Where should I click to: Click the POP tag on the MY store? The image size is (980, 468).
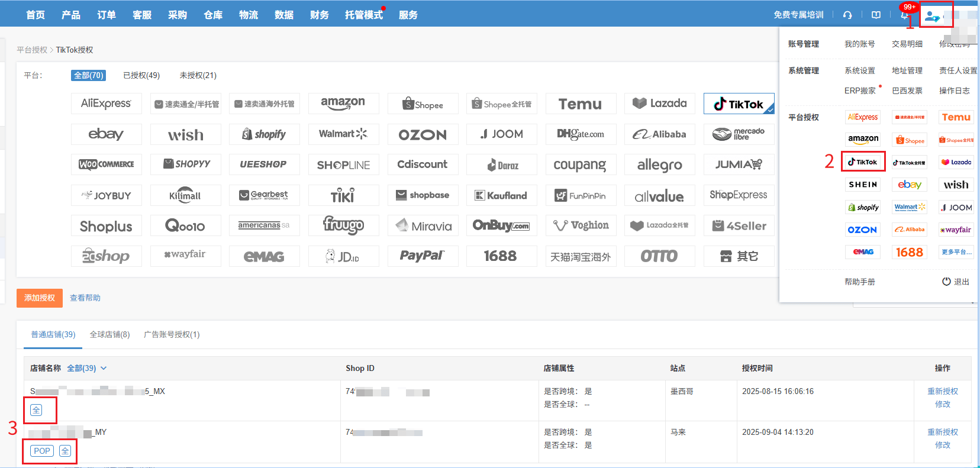click(42, 451)
